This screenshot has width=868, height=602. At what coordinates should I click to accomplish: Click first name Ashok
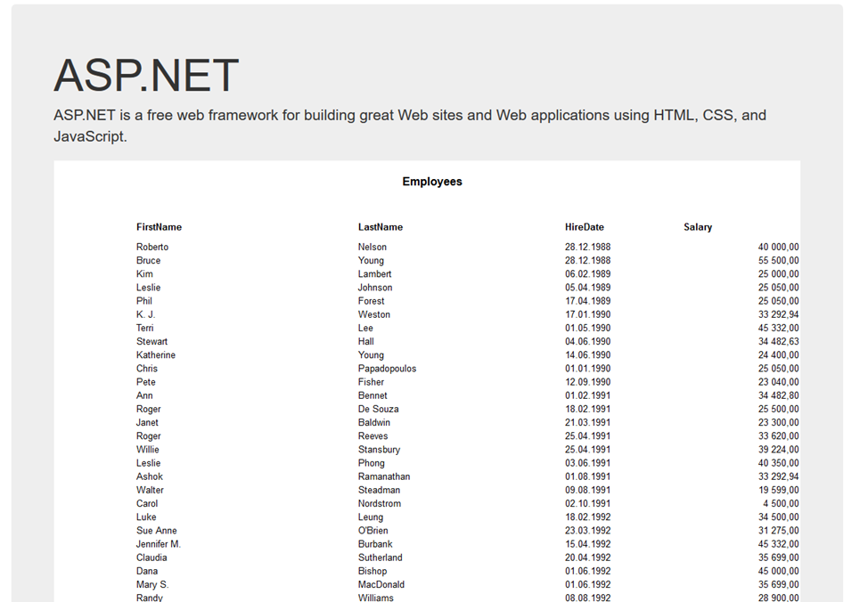(150, 476)
